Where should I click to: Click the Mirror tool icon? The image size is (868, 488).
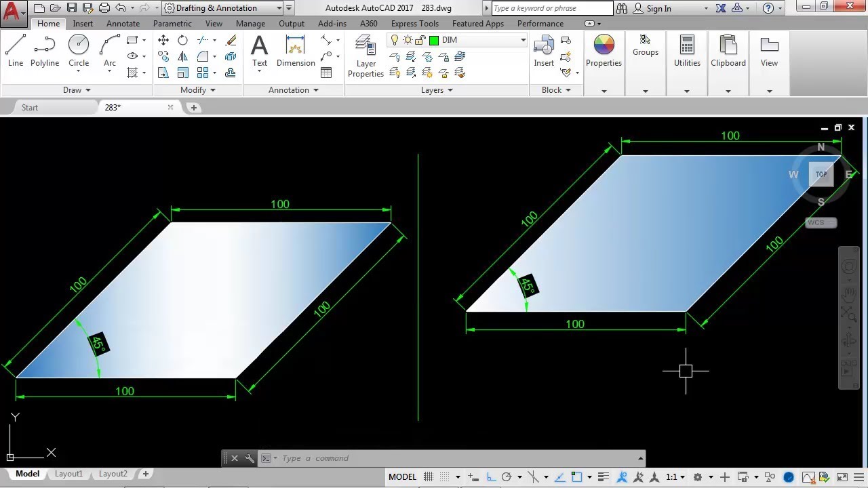(x=182, y=57)
